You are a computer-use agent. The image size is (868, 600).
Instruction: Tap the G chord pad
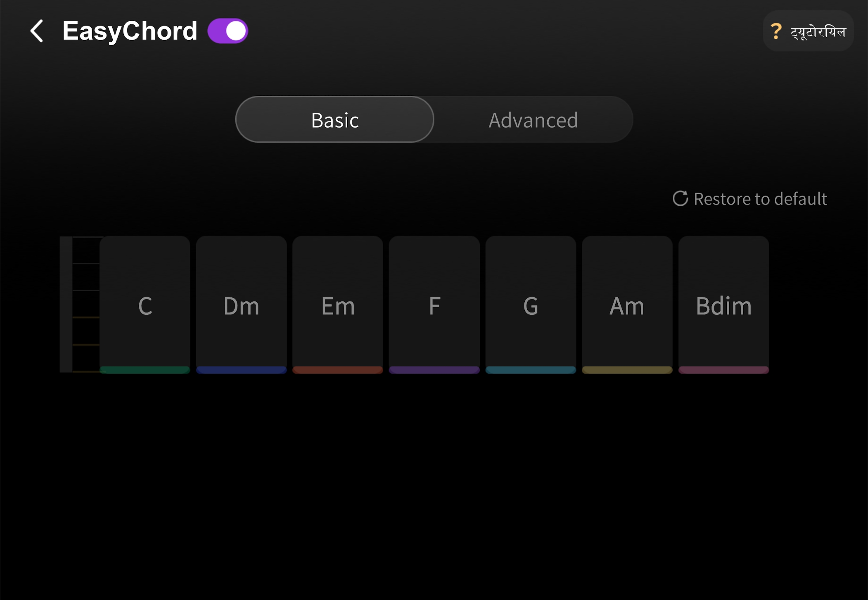coord(531,306)
